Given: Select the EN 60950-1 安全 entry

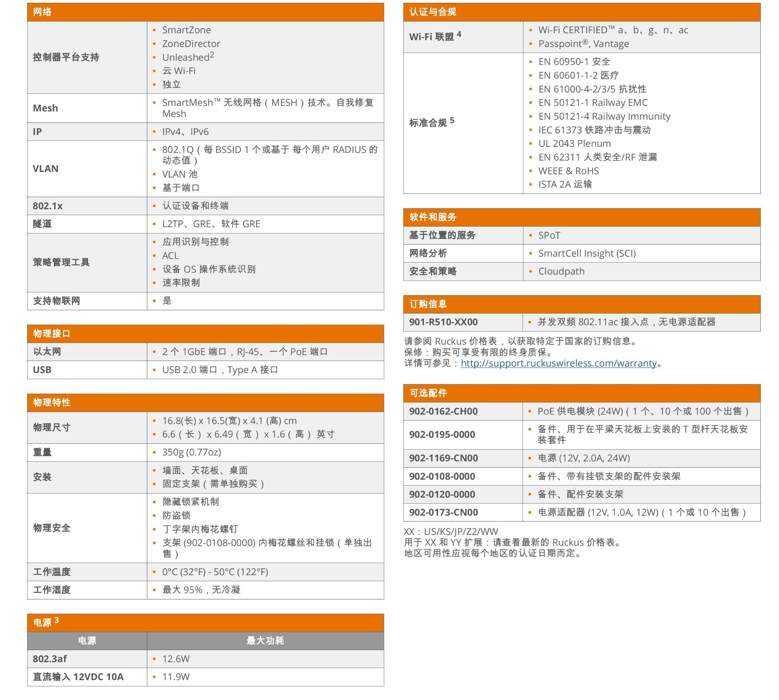Looking at the screenshot, I should 574,62.
